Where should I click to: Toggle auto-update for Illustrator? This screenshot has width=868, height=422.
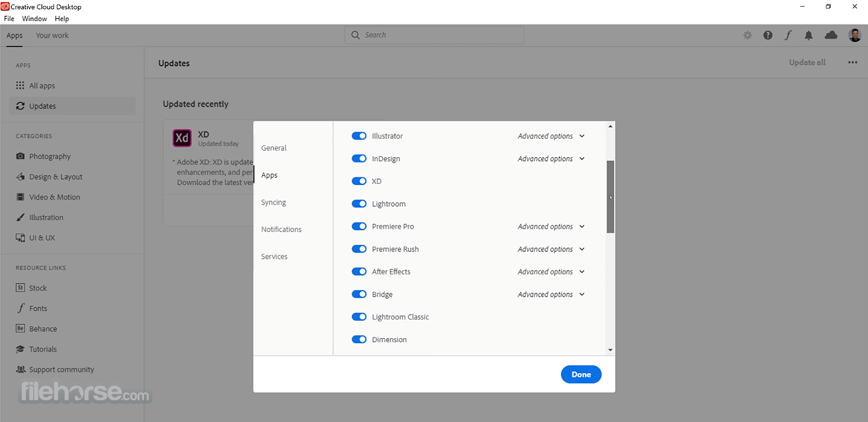point(359,136)
